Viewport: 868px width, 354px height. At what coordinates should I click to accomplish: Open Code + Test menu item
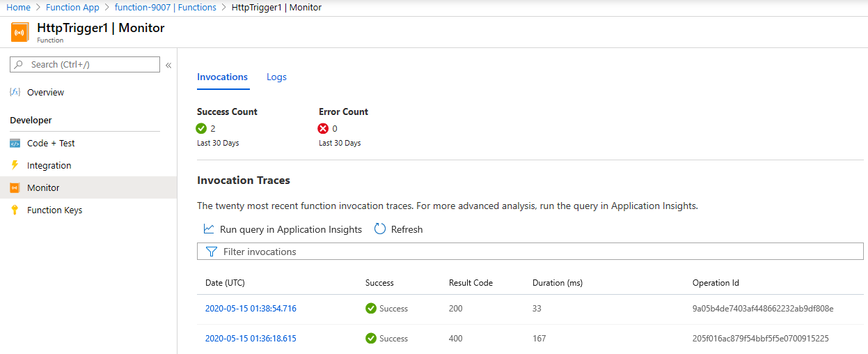[x=51, y=144]
